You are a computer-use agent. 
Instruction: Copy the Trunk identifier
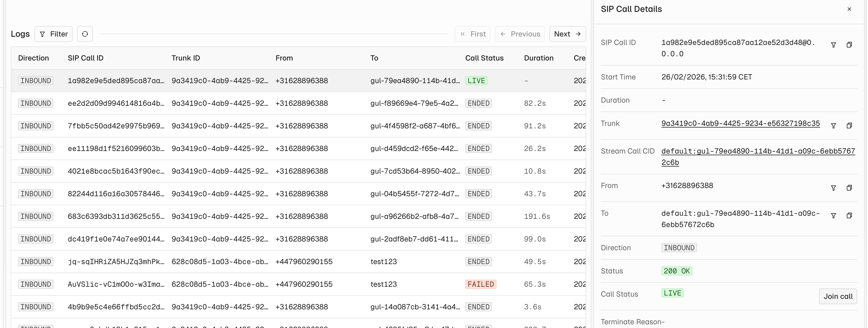point(849,125)
